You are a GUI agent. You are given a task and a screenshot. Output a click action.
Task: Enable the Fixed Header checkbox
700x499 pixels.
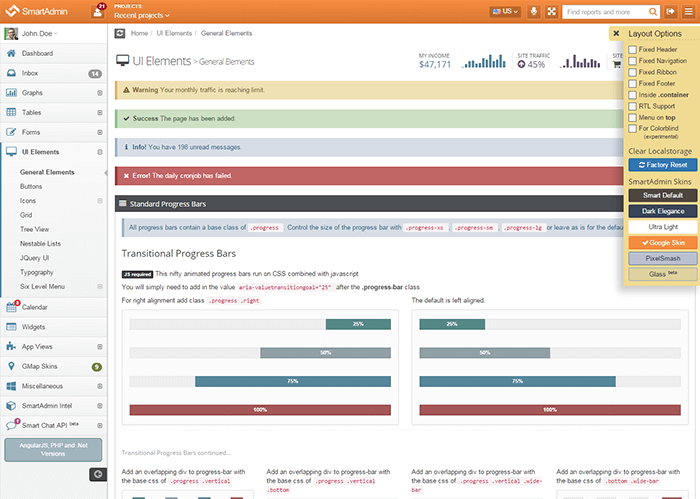[632, 49]
